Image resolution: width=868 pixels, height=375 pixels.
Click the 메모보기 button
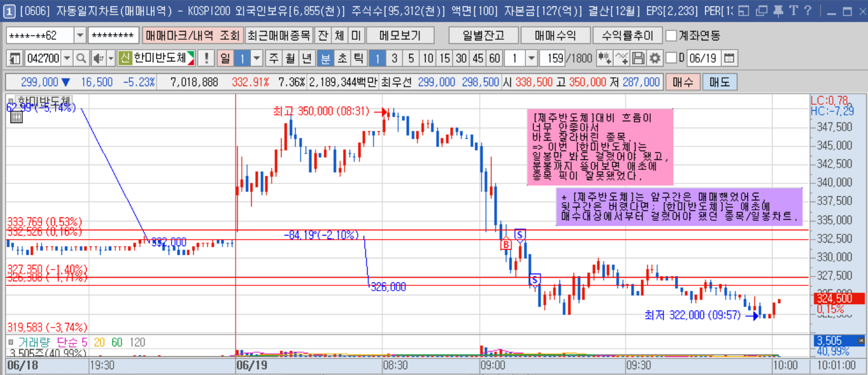coord(400,36)
